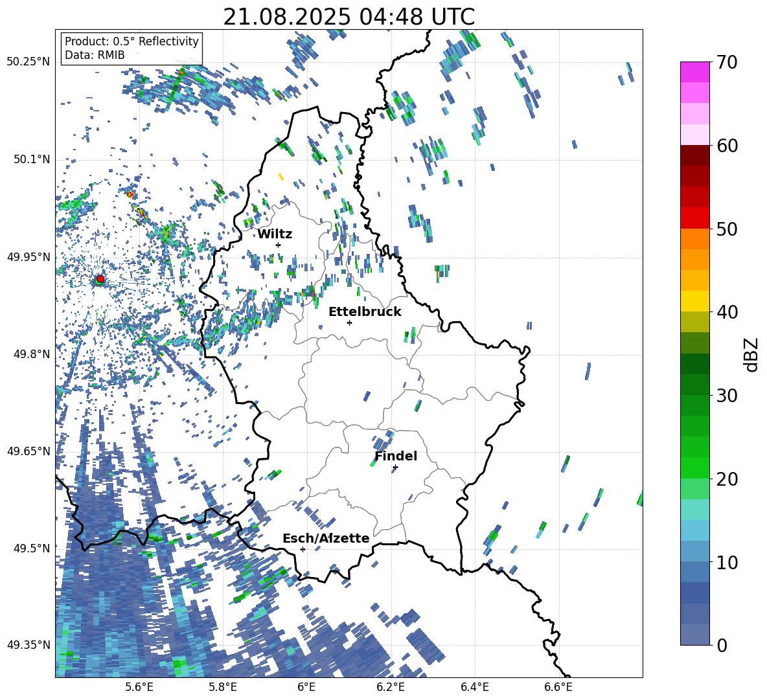Viewport: 767px width, 700px height.
Task: Click the 60 tick label on colorbar
Action: click(727, 146)
